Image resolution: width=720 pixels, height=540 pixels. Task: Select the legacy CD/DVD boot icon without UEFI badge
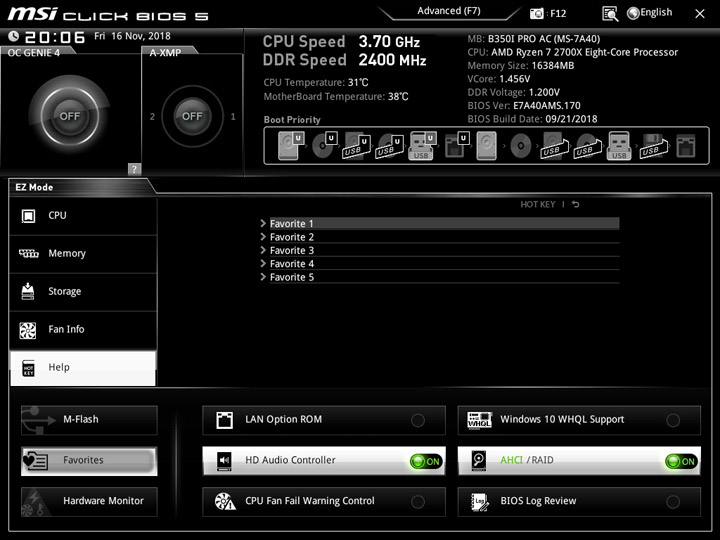pyautogui.click(x=520, y=146)
